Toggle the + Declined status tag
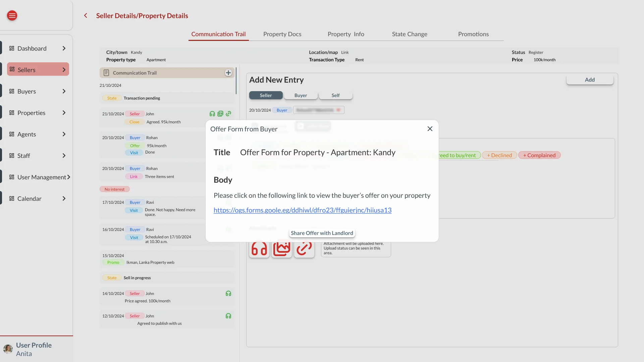Image resolution: width=644 pixels, height=362 pixels. point(499,155)
